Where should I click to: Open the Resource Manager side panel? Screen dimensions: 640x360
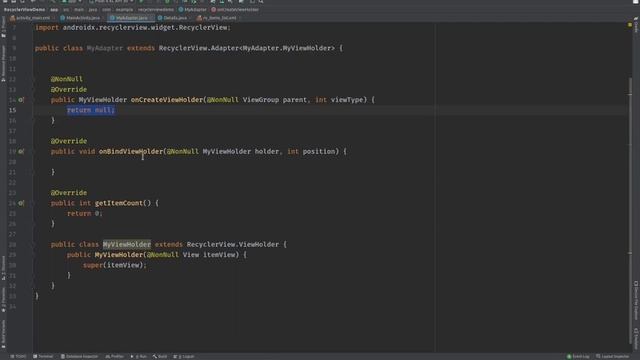4,63
